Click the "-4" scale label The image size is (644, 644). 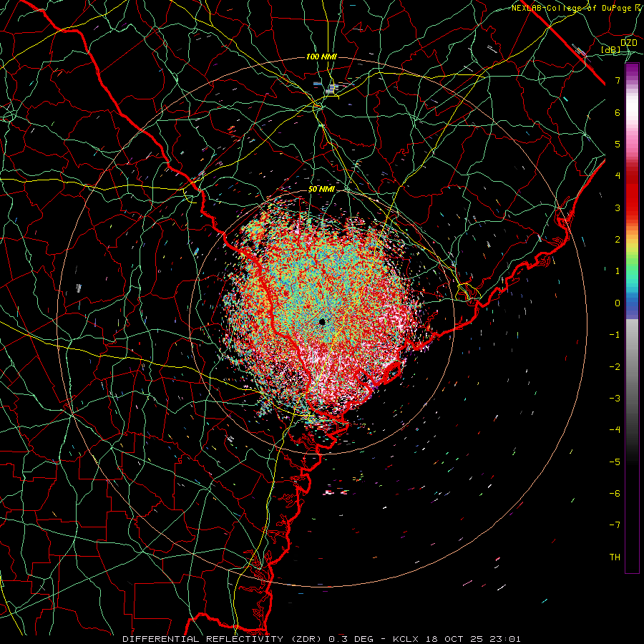(615, 430)
